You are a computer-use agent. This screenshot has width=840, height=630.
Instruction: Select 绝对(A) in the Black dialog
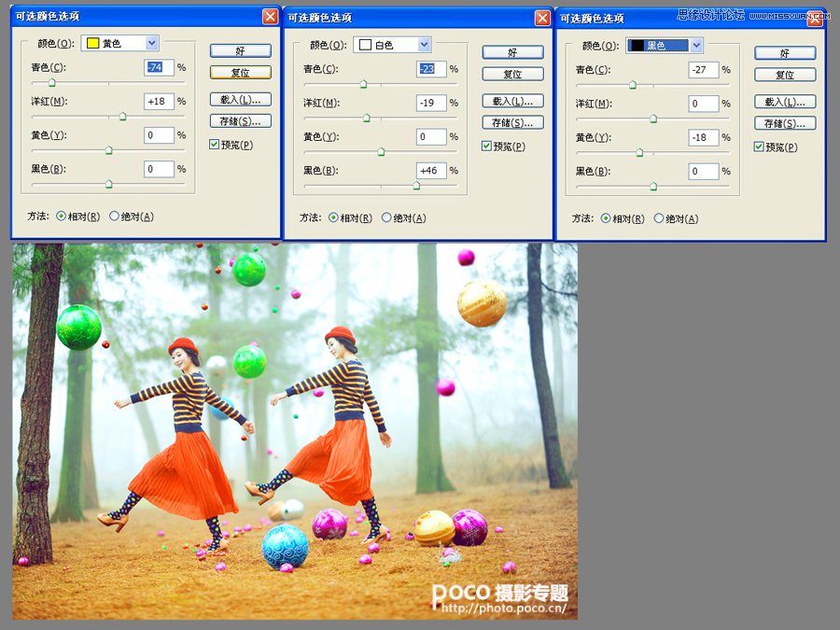(x=662, y=218)
